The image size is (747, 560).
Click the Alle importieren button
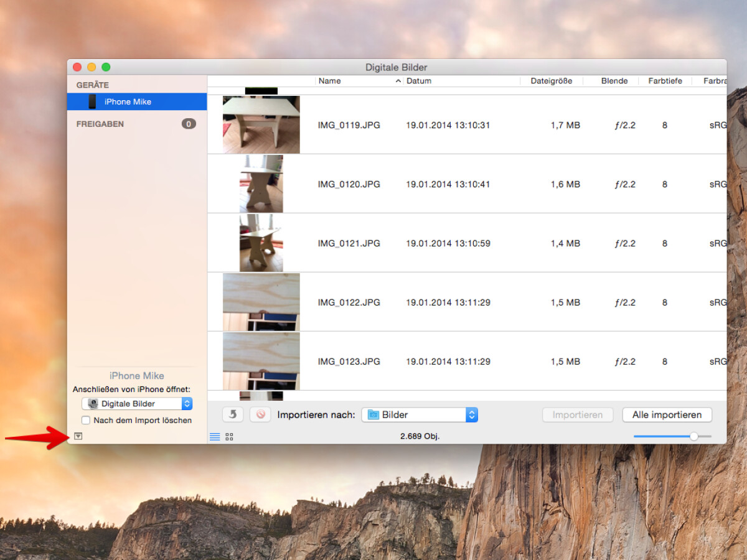point(667,415)
